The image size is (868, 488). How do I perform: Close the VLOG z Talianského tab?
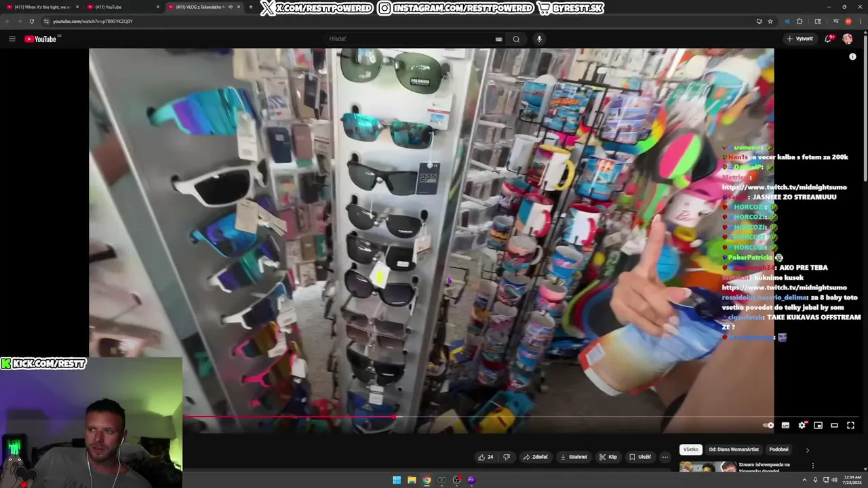239,7
